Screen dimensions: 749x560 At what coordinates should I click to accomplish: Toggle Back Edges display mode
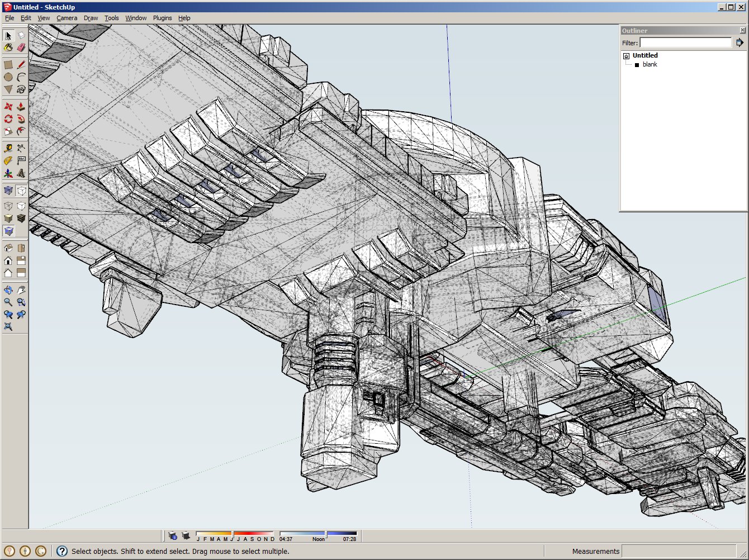click(x=21, y=191)
